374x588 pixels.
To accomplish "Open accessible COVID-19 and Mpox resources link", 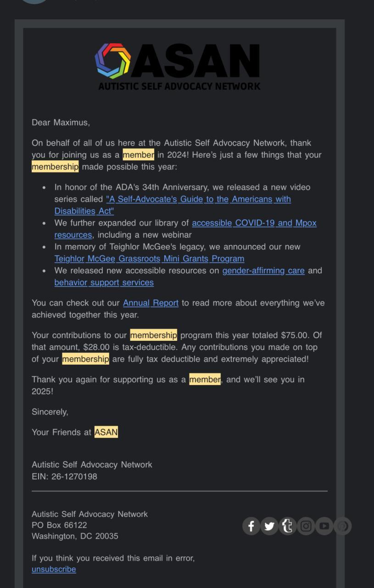I will 254,223.
